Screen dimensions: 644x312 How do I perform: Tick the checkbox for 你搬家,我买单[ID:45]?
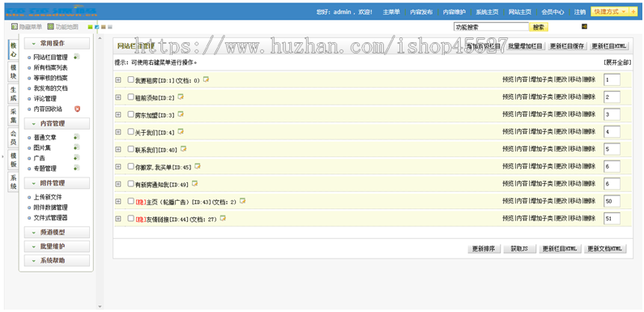pos(130,166)
